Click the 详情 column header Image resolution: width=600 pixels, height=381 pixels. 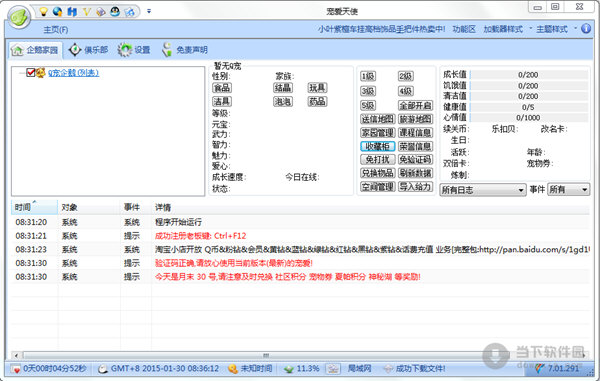pyautogui.click(x=370, y=207)
